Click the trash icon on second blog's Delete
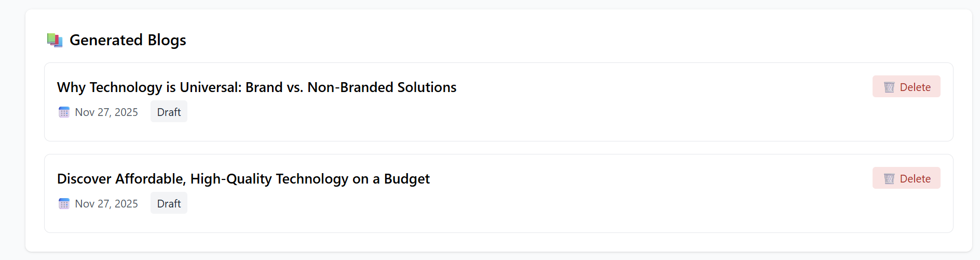The height and width of the screenshot is (260, 980). 889,178
